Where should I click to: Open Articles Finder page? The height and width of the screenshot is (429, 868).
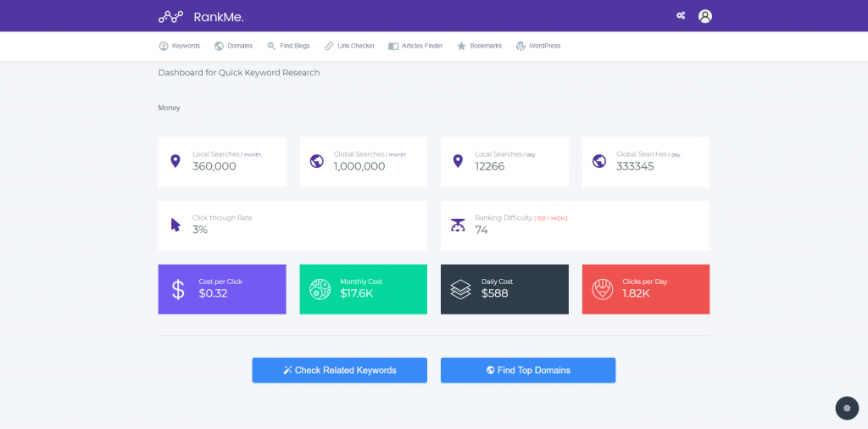[x=415, y=46]
